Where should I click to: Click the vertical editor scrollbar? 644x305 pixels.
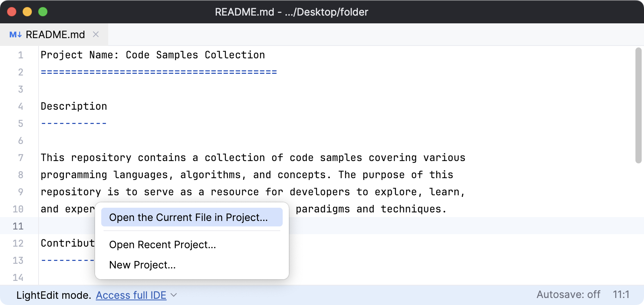click(x=638, y=105)
